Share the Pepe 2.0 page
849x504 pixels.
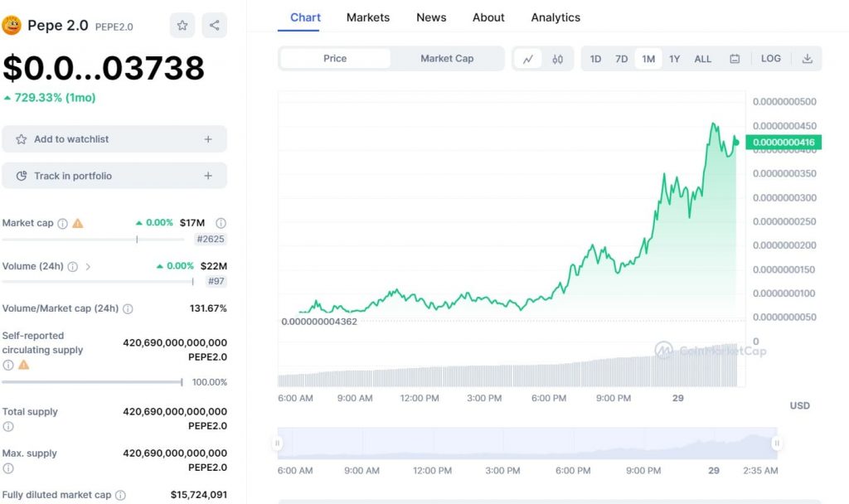[x=214, y=25]
